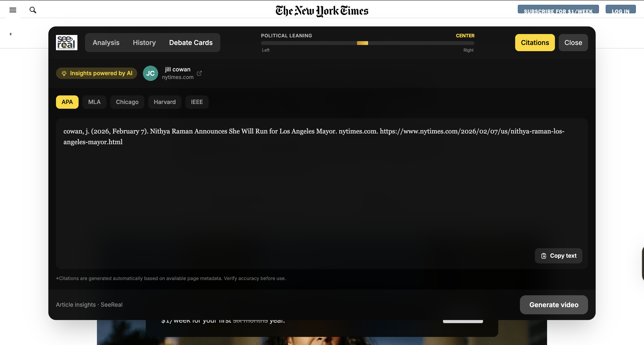Open the external link icon beside jill cowan
This screenshot has width=644, height=345.
199,73
